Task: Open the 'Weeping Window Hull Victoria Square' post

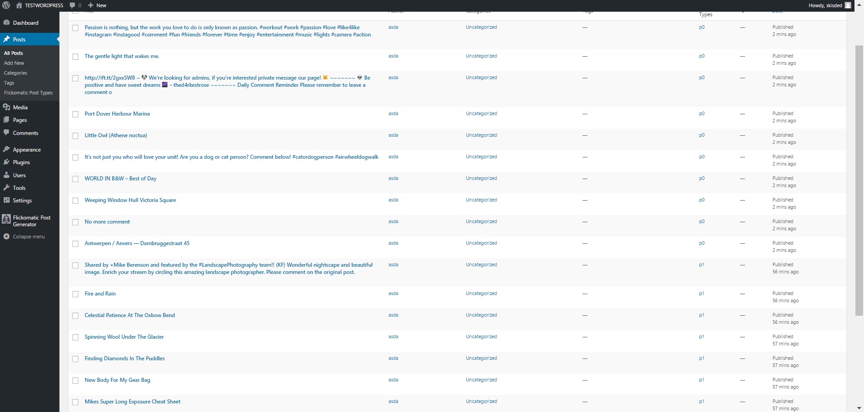Action: (x=130, y=200)
